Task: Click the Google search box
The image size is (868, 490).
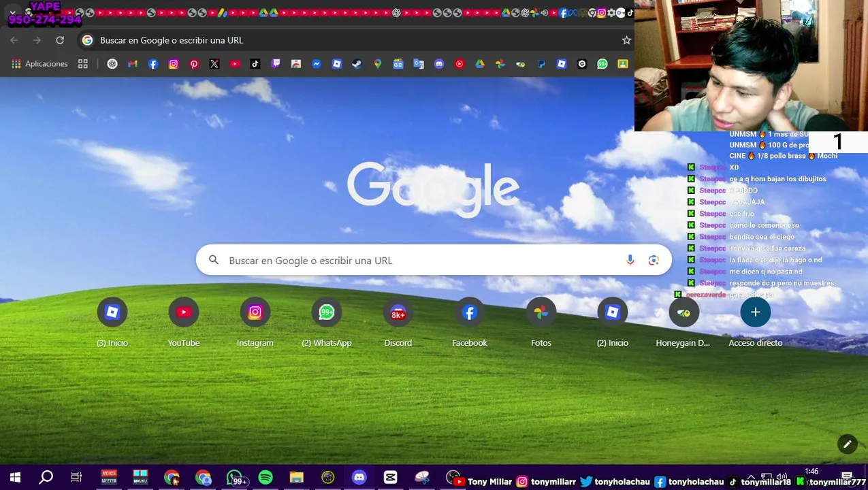Action: click(434, 260)
